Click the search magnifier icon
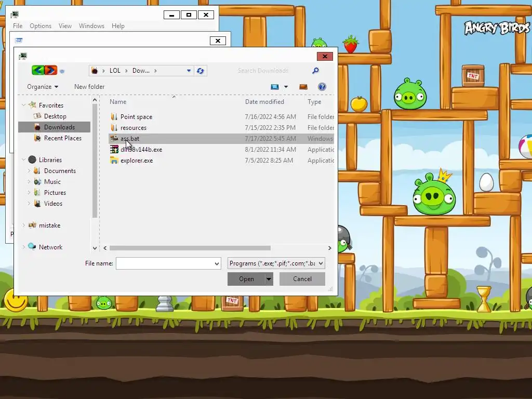Screen dimensions: 532x399 tap(315, 71)
